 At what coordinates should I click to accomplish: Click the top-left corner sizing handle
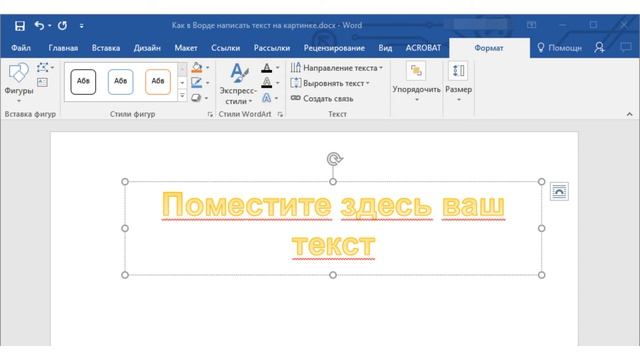coord(125,181)
